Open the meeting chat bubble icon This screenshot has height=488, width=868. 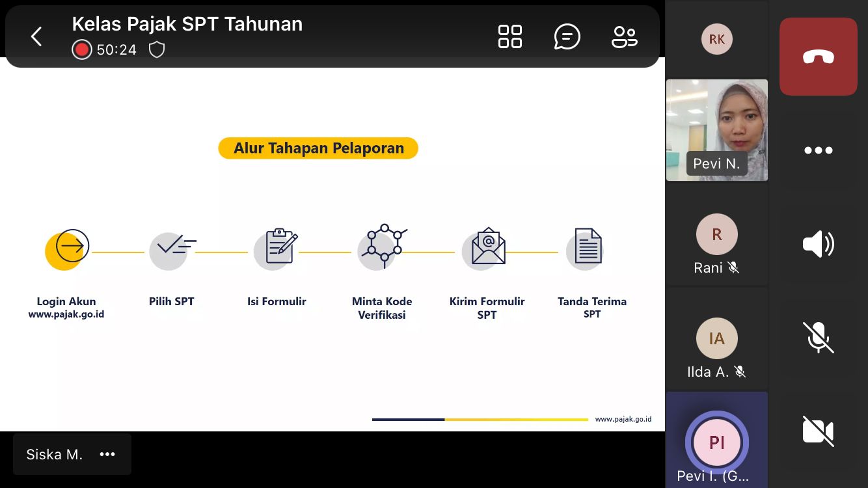pyautogui.click(x=567, y=36)
